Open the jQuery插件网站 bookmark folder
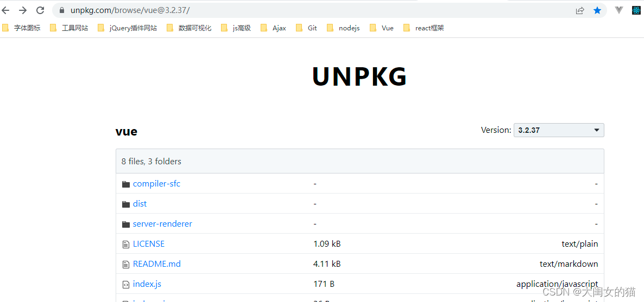The height and width of the screenshot is (302, 644). pos(127,28)
